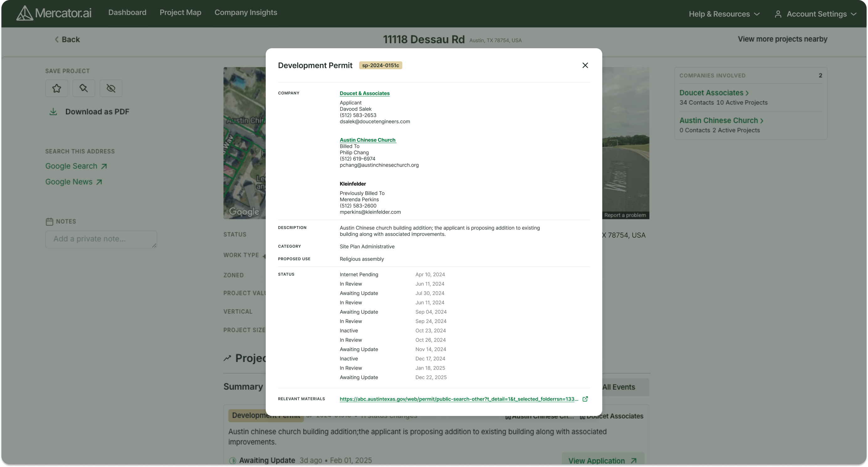Viewport: 868px width, 467px height.
Task: Click View Application button
Action: tap(602, 461)
